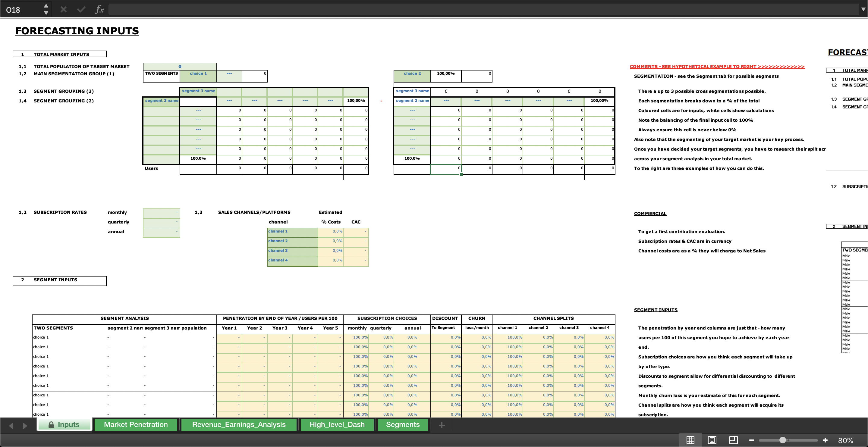The height and width of the screenshot is (447, 868).
Task: Open the High_level_Dash sheet tab
Action: [x=337, y=424]
